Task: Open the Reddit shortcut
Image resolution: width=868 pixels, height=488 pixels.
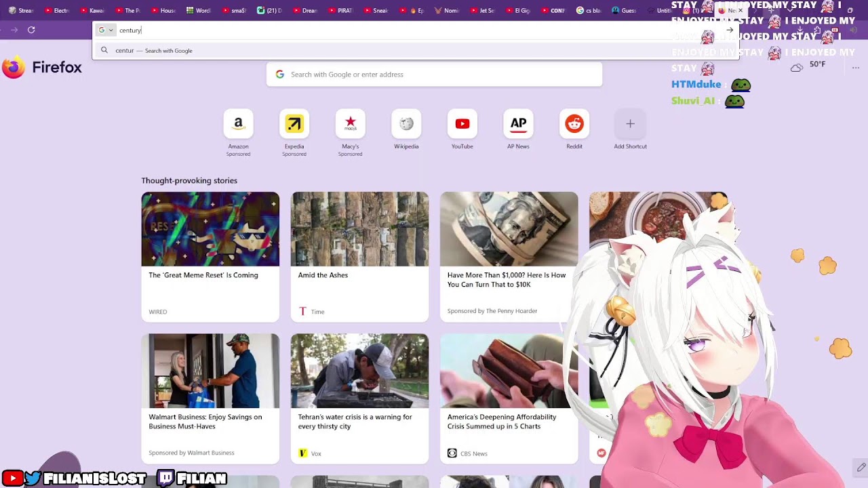Action: pos(574,124)
